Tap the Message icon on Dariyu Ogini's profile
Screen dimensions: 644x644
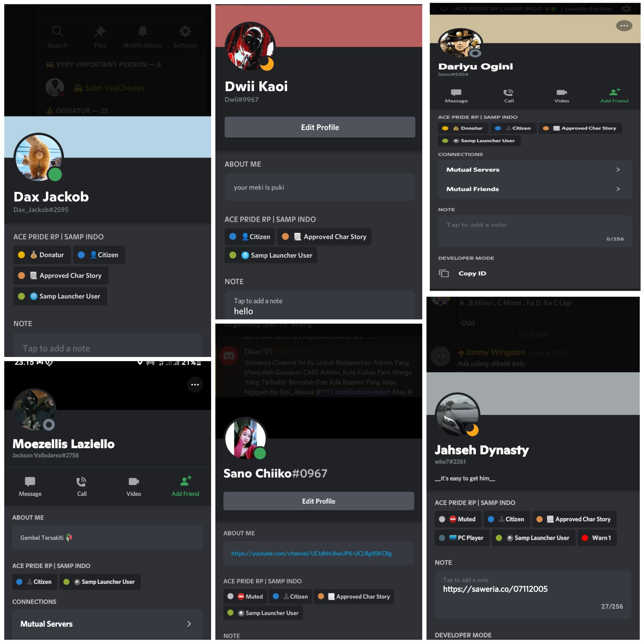click(456, 92)
